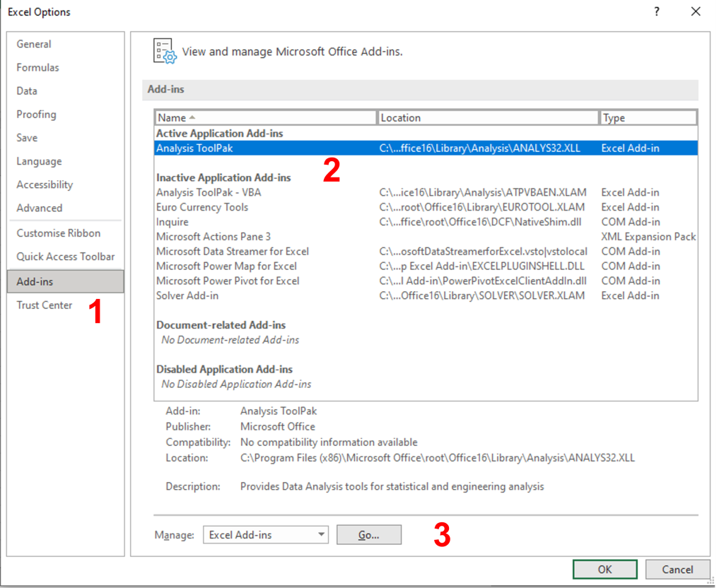724x588 pixels.
Task: Select the Solver Add-in row
Action: pos(426,296)
